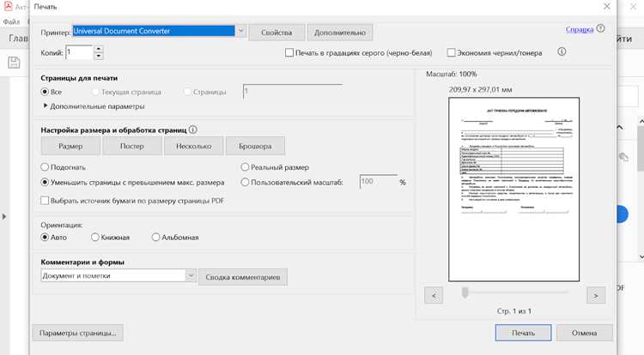Screen dimensions: 644x355
Task: Expand left panel arrow in Acrobat window
Action: point(4,216)
